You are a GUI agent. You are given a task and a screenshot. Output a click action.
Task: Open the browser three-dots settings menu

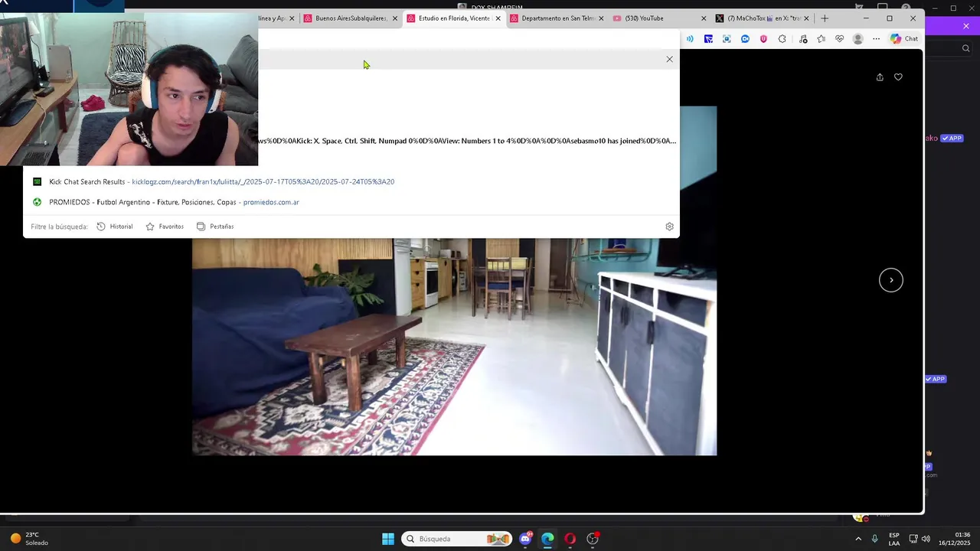(877, 39)
